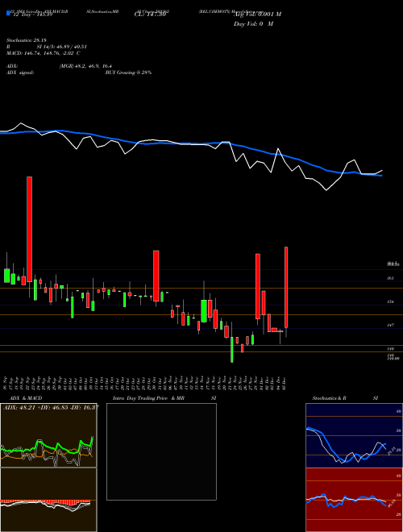Click inside the empty intraday price chart box

point(161,451)
